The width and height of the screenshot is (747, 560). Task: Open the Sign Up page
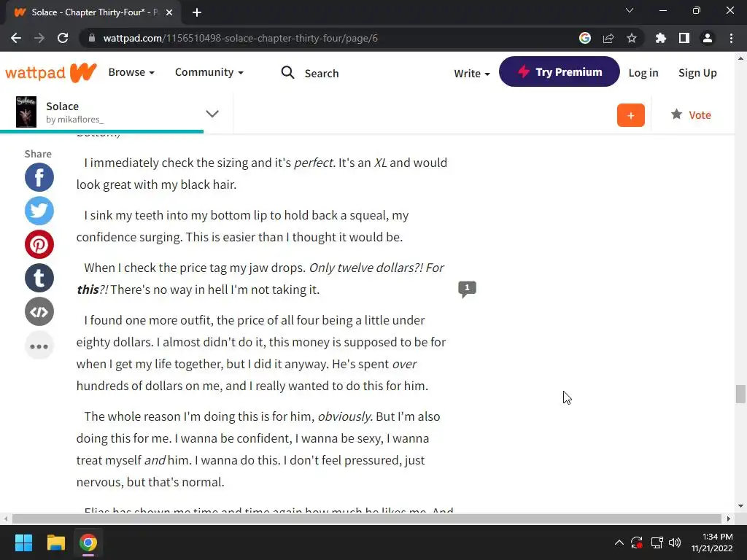pyautogui.click(x=697, y=73)
